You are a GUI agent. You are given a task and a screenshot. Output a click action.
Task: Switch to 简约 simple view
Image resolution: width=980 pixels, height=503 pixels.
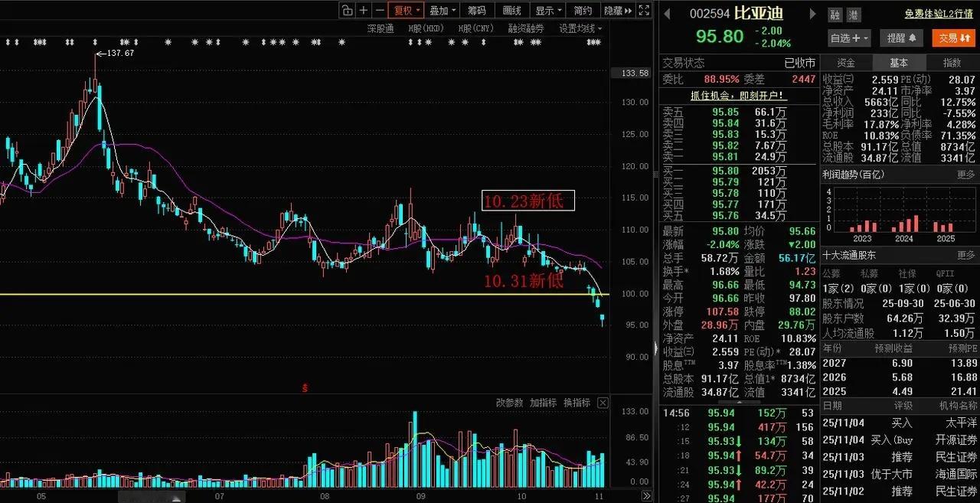click(583, 10)
